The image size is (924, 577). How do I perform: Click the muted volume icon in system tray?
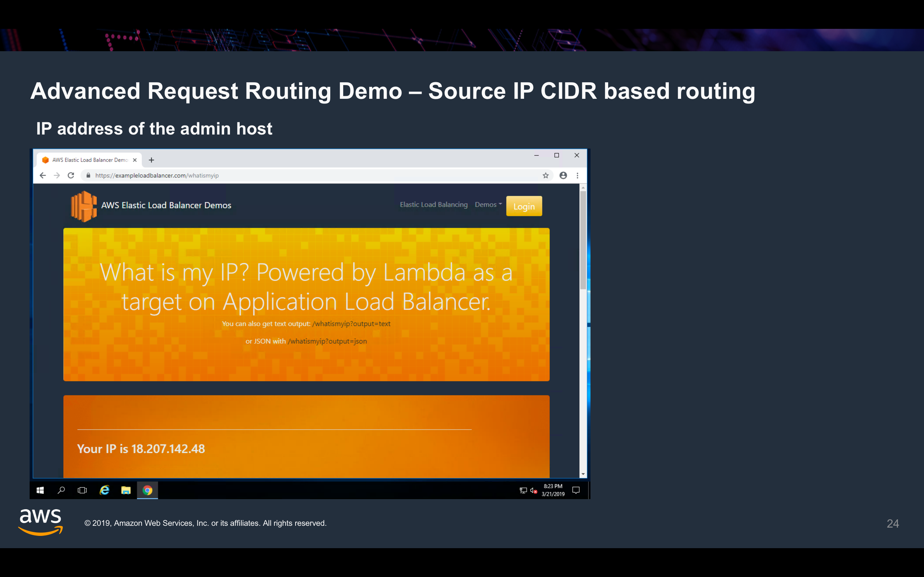coord(533,490)
